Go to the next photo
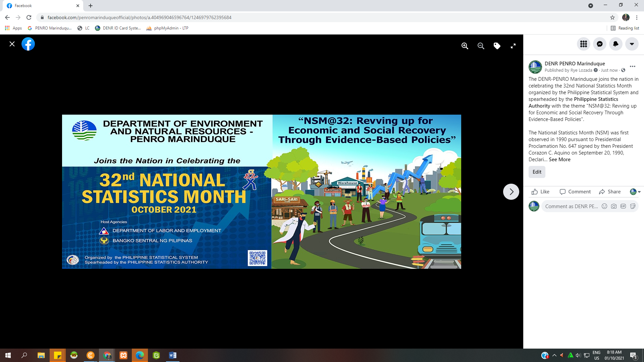Image resolution: width=644 pixels, height=362 pixels. point(511,192)
